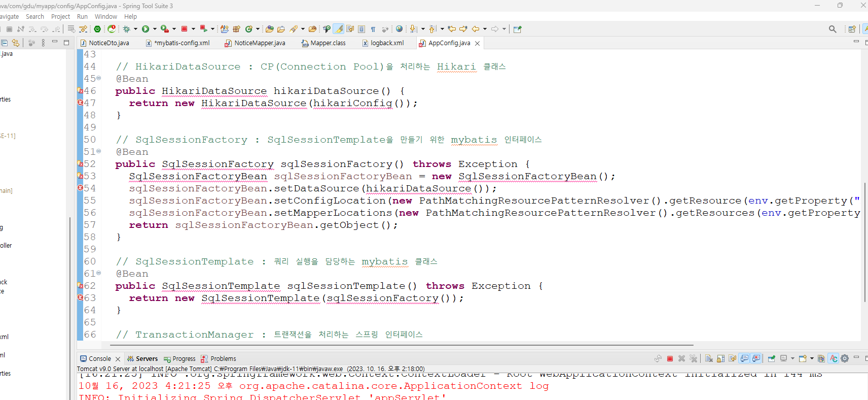Click the Search flashlight toolbar icon
The image size is (868, 400).
294,29
